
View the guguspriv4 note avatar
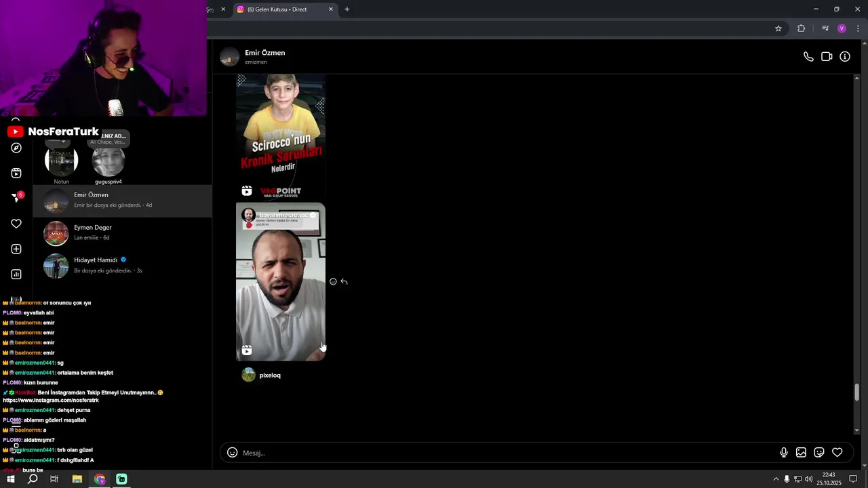108,161
